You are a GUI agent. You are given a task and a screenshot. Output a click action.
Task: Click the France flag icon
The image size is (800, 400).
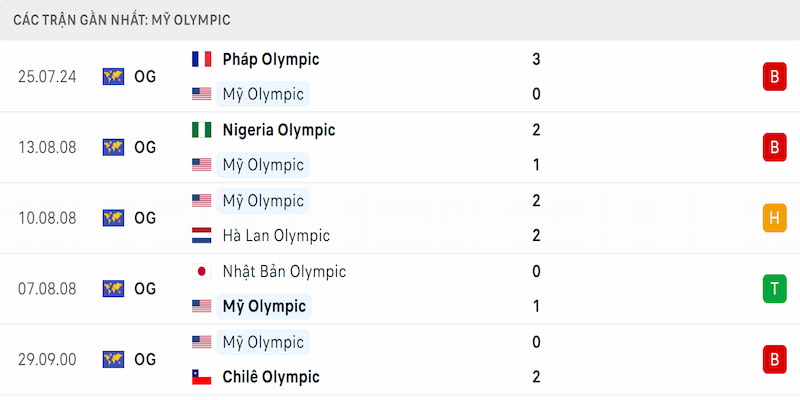point(202,59)
